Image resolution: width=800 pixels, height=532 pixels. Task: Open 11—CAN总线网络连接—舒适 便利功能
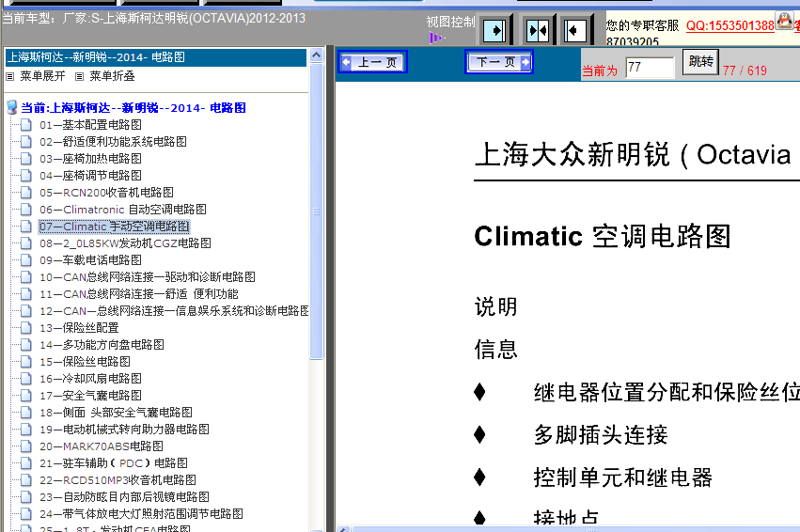(x=139, y=294)
